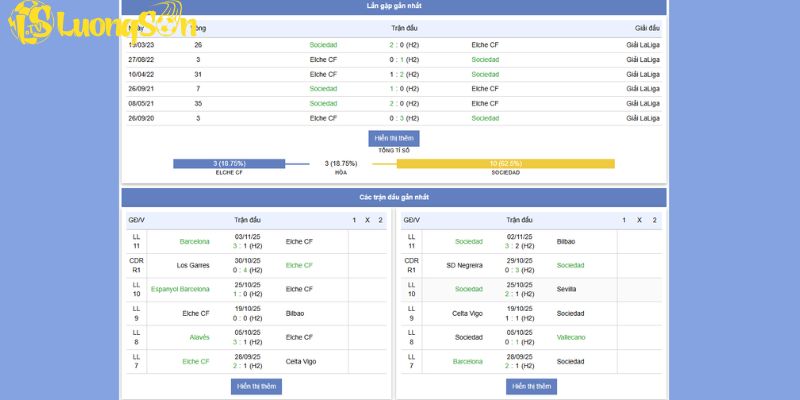Click the Giải LaLiga link in the top row
This screenshot has width=800, height=400.
642,45
